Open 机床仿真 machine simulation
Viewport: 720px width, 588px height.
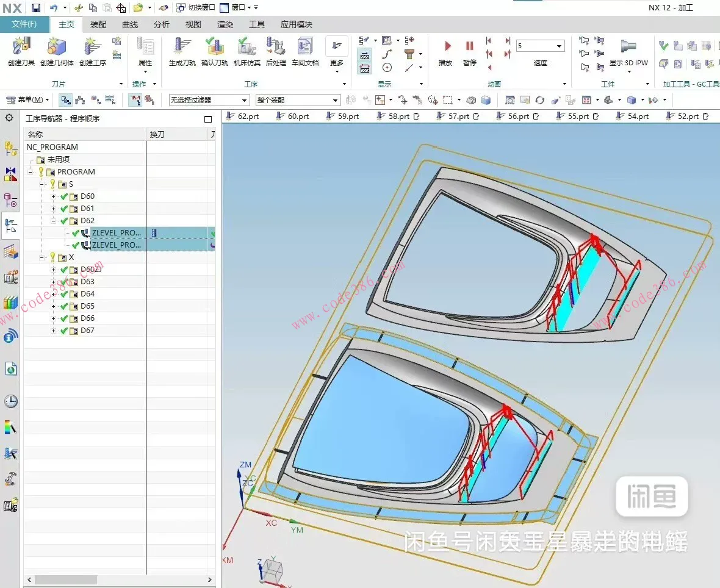coord(247,48)
